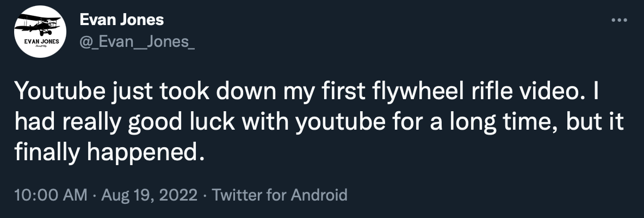
Task: Click the word "flywheel" in the tweet
Action: pyautogui.click(x=417, y=92)
